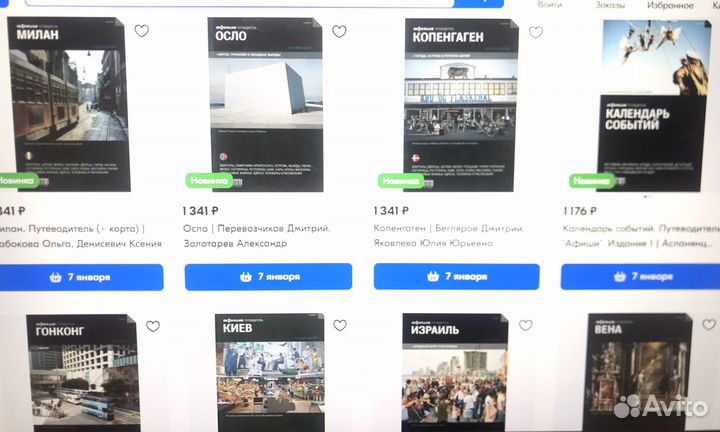
Task: Click 7 января cart button under Копенгаген
Action: point(456,276)
